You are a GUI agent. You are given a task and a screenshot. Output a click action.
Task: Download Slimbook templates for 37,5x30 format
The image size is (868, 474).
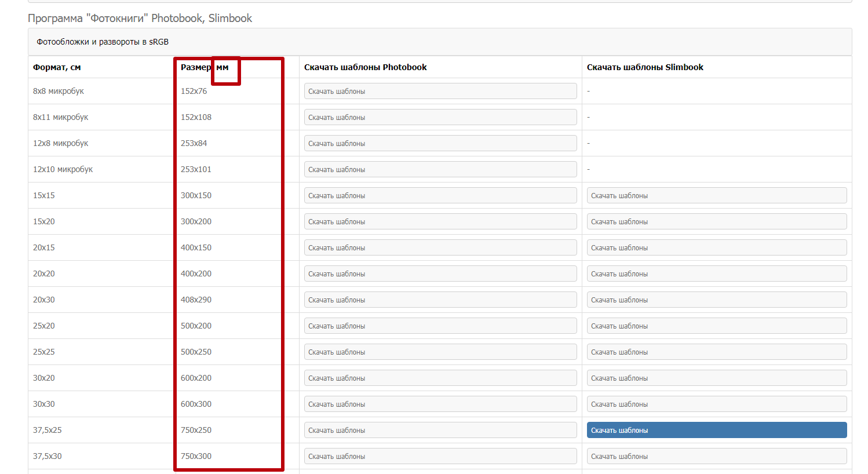[716, 456]
